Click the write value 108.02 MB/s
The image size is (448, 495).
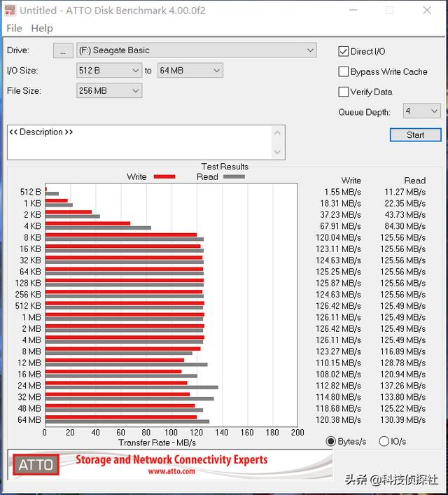338,374
